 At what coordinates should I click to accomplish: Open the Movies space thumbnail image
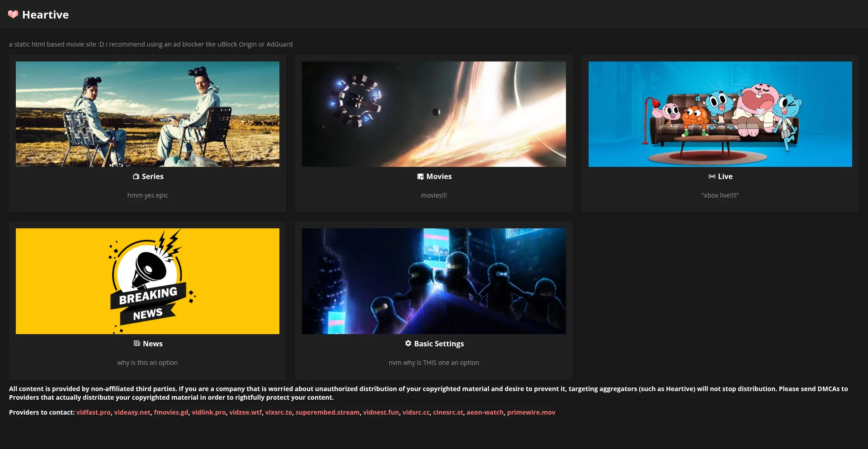[434, 114]
